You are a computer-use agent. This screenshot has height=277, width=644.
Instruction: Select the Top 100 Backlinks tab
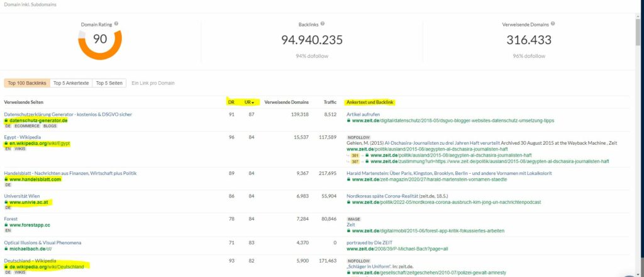click(x=27, y=83)
